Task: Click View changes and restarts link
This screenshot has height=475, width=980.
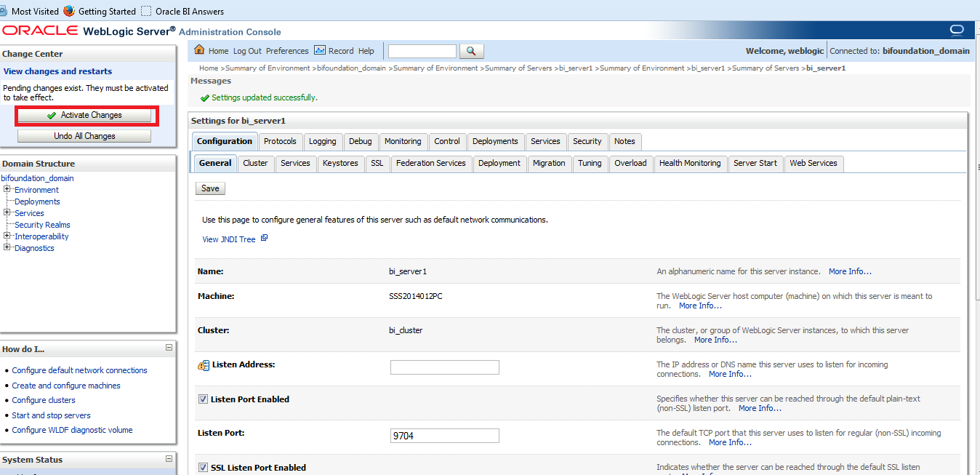Action: coord(57,71)
